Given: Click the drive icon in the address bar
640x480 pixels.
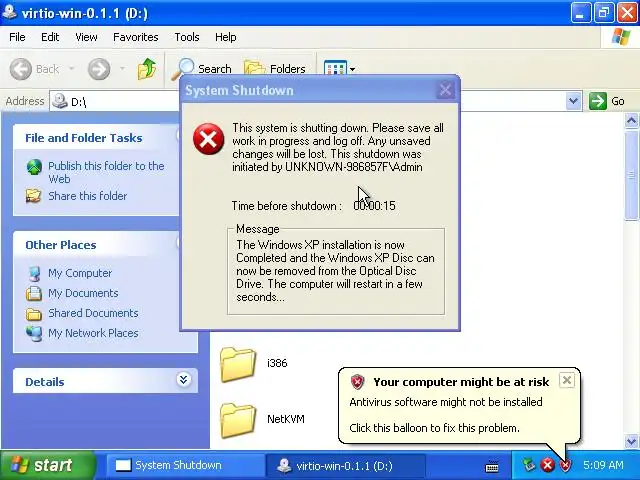Looking at the screenshot, I should (x=60, y=101).
